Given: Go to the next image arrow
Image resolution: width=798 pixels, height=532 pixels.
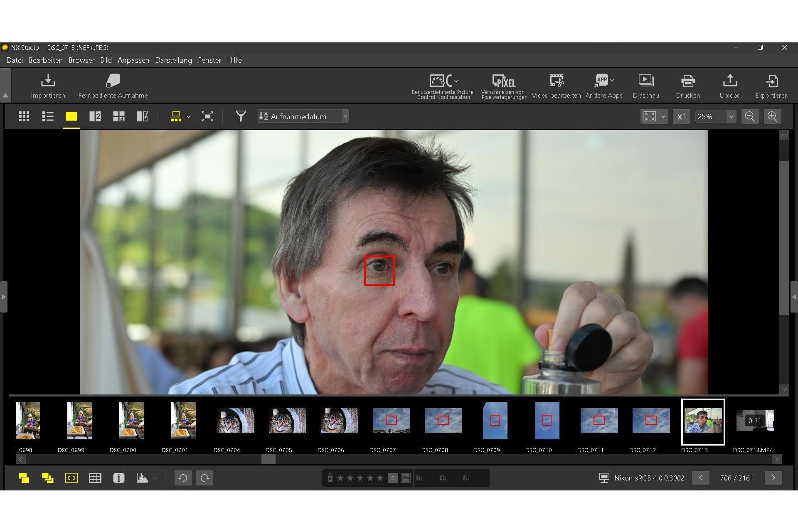Looking at the screenshot, I should click(x=773, y=478).
